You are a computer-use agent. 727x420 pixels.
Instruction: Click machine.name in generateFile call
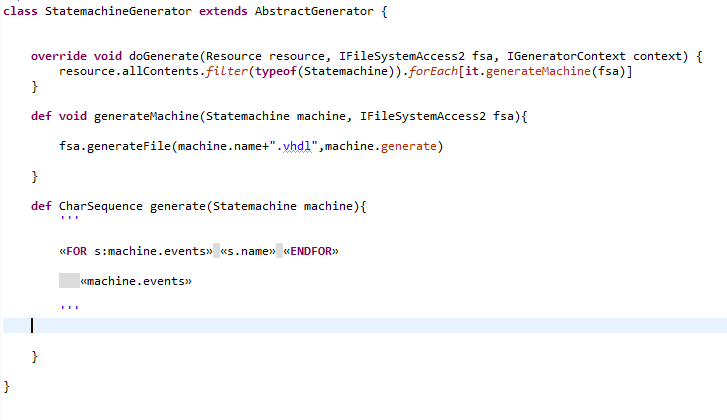[220, 146]
